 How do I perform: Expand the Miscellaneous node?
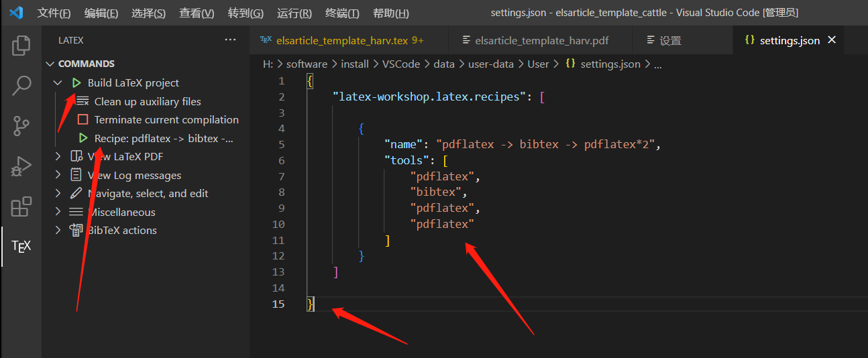click(58, 212)
